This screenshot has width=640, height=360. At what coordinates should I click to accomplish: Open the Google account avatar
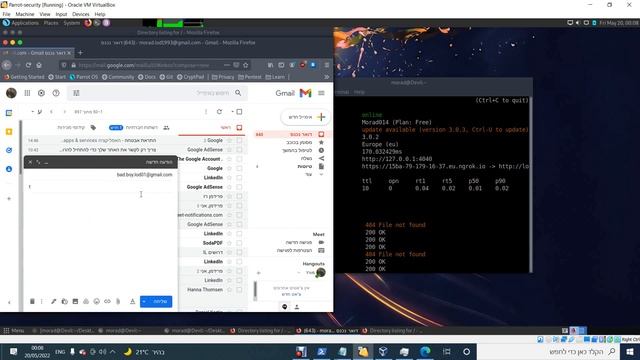pyautogui.click(x=11, y=93)
